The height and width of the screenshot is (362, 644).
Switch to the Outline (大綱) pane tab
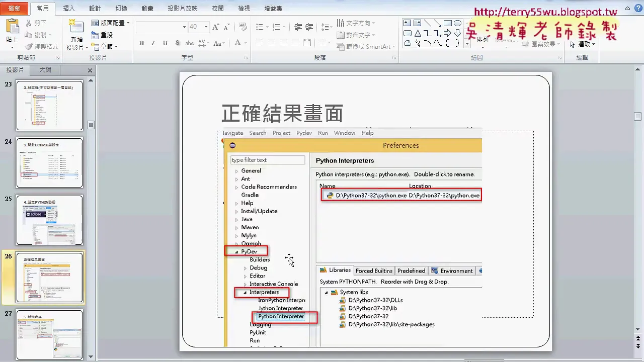[45, 70]
